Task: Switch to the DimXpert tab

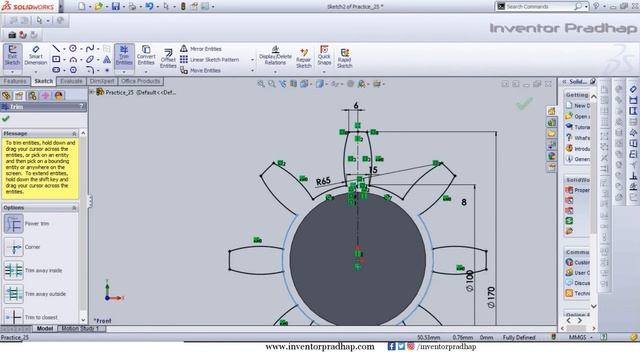Action: coord(102,81)
